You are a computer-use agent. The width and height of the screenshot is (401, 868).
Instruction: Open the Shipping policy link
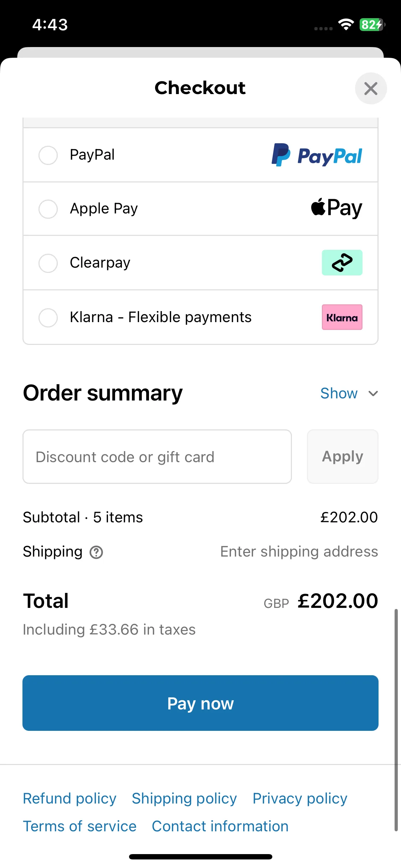[x=184, y=799]
